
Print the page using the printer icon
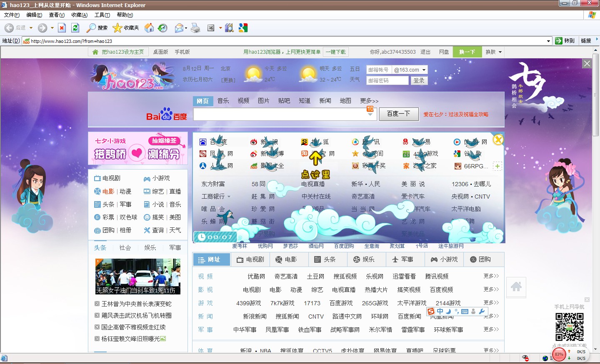coord(195,28)
